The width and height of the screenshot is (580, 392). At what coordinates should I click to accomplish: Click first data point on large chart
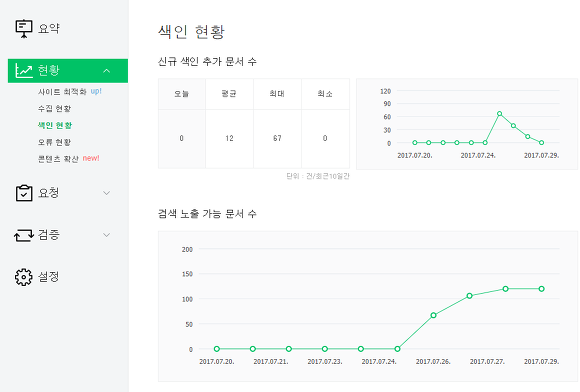(x=217, y=349)
